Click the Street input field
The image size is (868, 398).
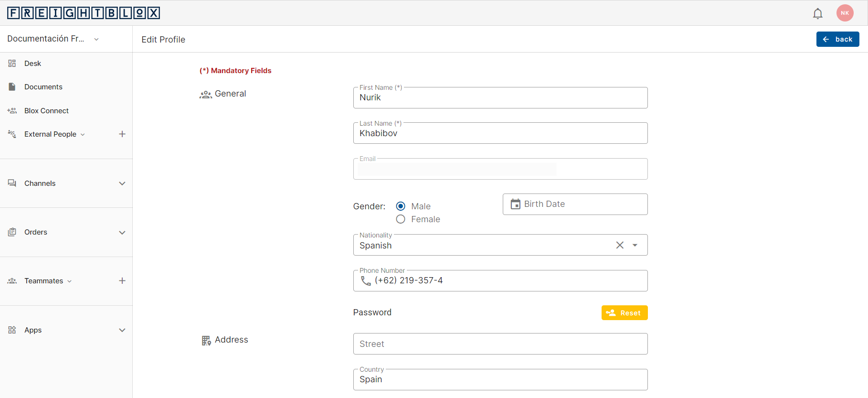click(x=500, y=344)
